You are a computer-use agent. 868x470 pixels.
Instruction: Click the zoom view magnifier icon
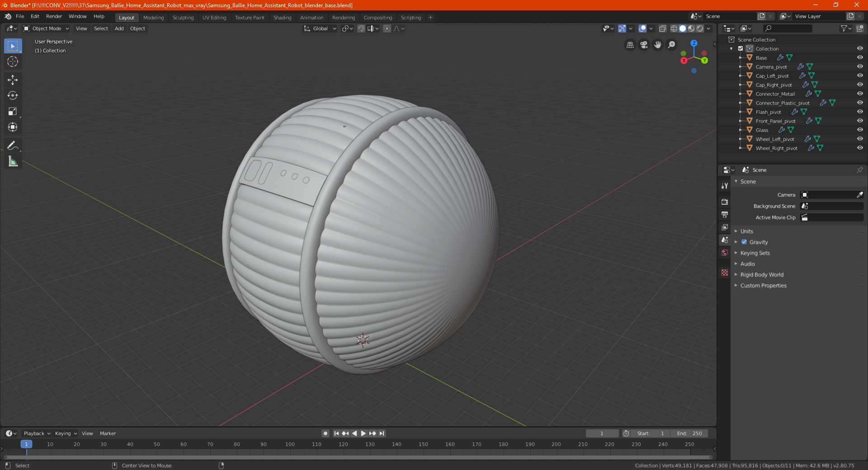coord(672,45)
